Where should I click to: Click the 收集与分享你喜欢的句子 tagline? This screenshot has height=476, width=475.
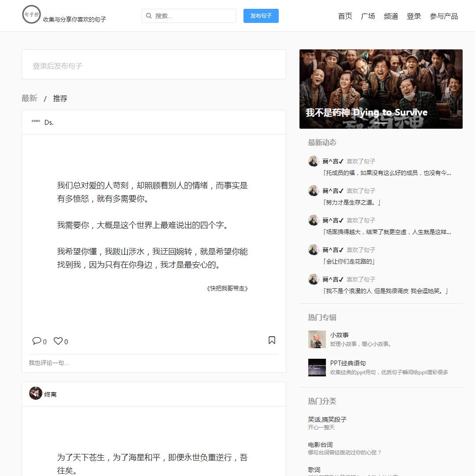75,19
